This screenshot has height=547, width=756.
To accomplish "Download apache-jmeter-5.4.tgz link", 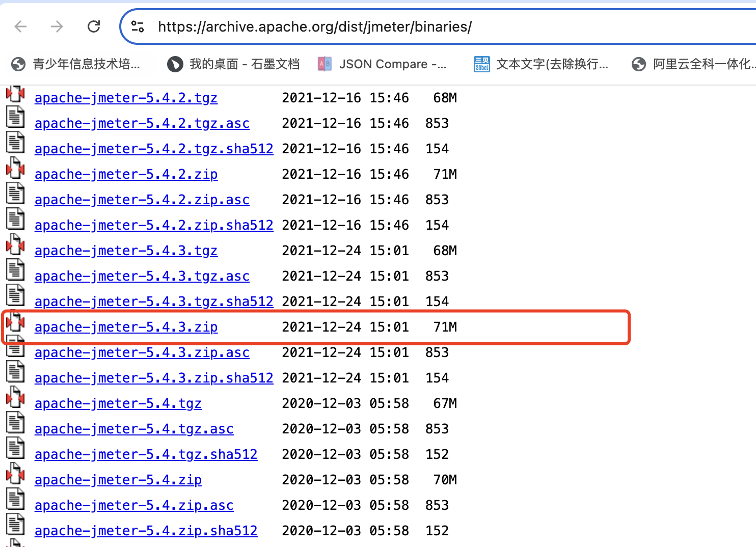I will click(118, 403).
